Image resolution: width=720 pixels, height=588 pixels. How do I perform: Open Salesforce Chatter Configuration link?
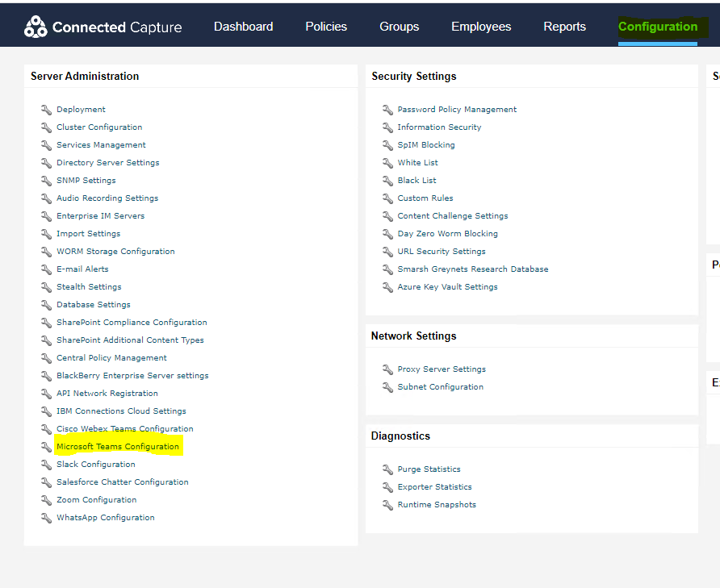click(123, 482)
